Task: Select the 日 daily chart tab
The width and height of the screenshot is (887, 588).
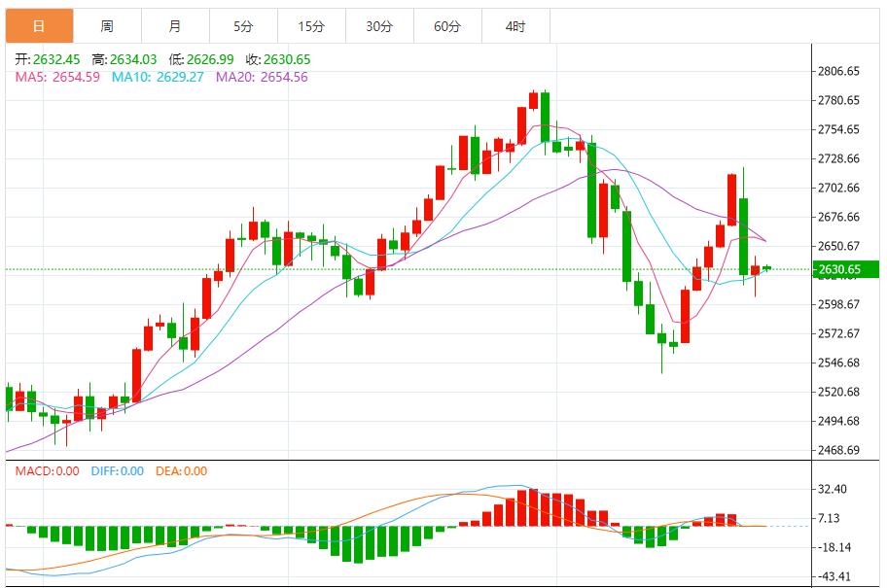Action: 38,26
